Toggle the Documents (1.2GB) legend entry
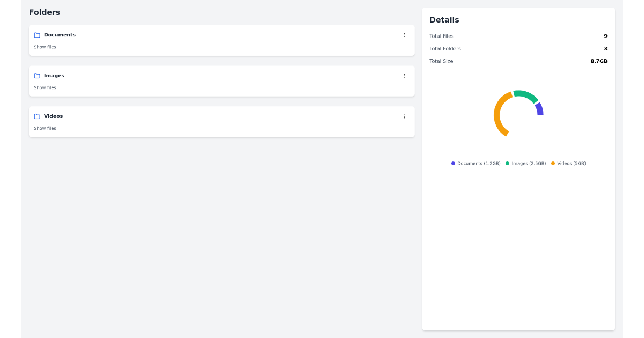 [x=476, y=163]
